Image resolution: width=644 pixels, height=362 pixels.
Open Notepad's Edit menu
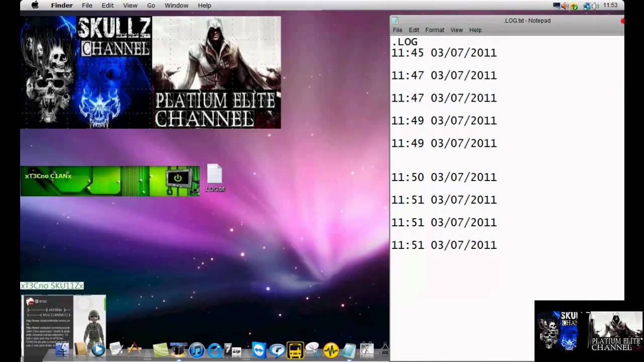(x=414, y=30)
